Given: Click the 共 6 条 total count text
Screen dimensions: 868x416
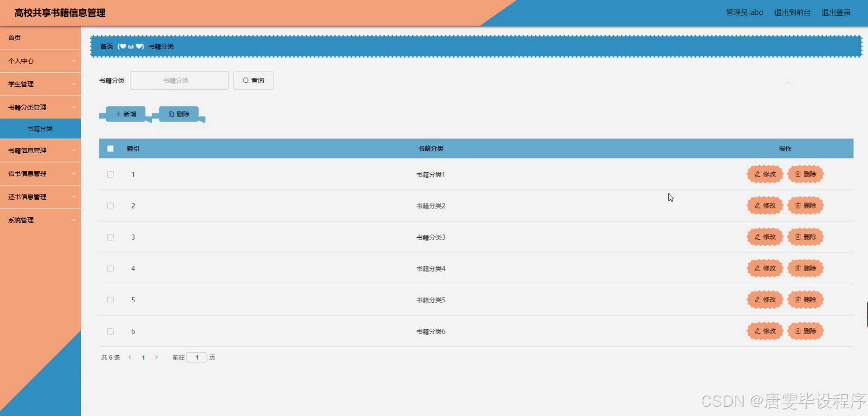Looking at the screenshot, I should pos(110,357).
